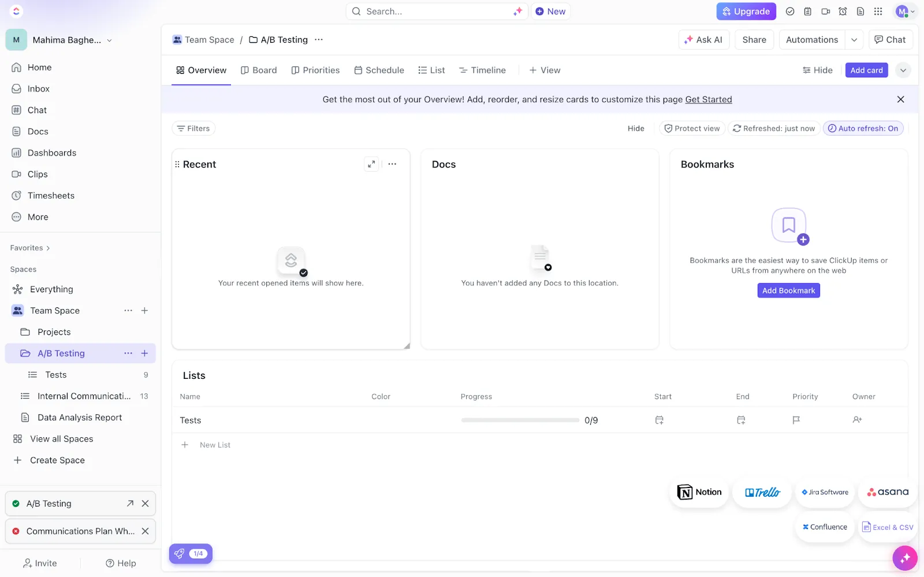Open breadcrumb ellipsis next to A/B Testing
The height and width of the screenshot is (577, 924).
click(x=319, y=40)
